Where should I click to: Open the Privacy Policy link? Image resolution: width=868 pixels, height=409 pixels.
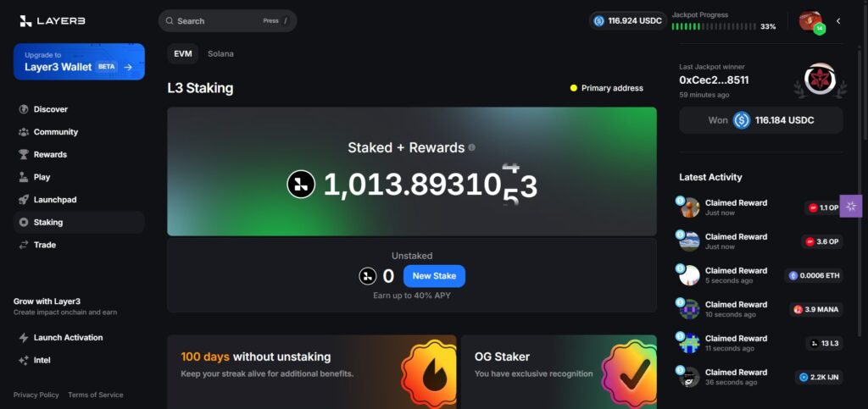coord(36,395)
